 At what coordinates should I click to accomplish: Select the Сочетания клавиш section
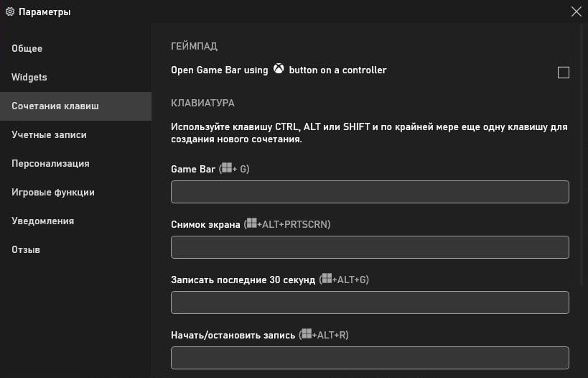pyautogui.click(x=55, y=106)
